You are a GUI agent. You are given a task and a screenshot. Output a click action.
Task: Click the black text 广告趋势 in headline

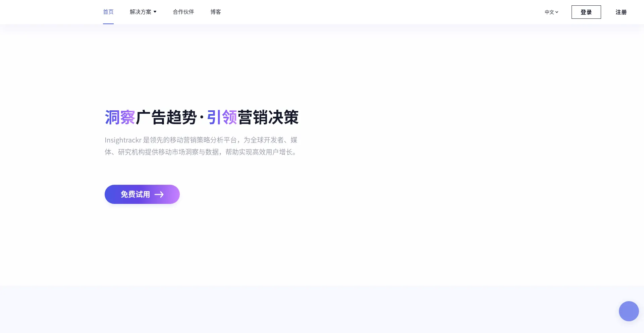tap(166, 118)
